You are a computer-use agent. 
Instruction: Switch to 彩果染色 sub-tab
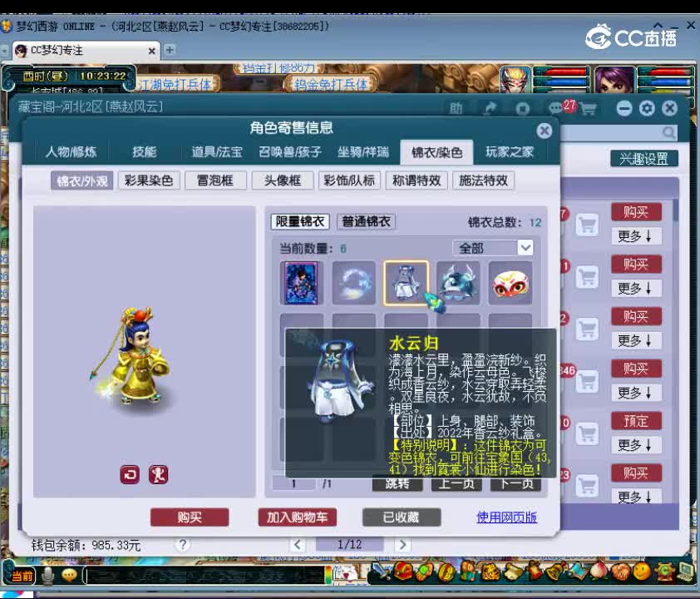click(149, 181)
